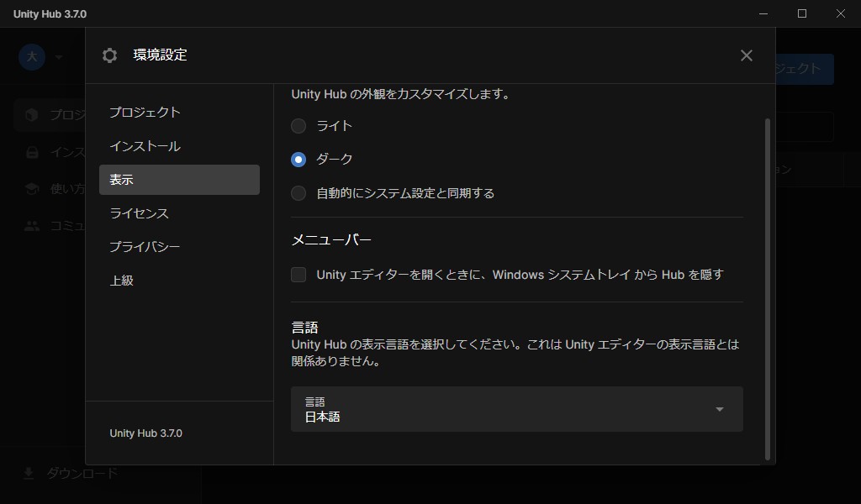The image size is (861, 504).
Task: Close the 環境設定 dialog with X icon
Action: pyautogui.click(x=746, y=55)
